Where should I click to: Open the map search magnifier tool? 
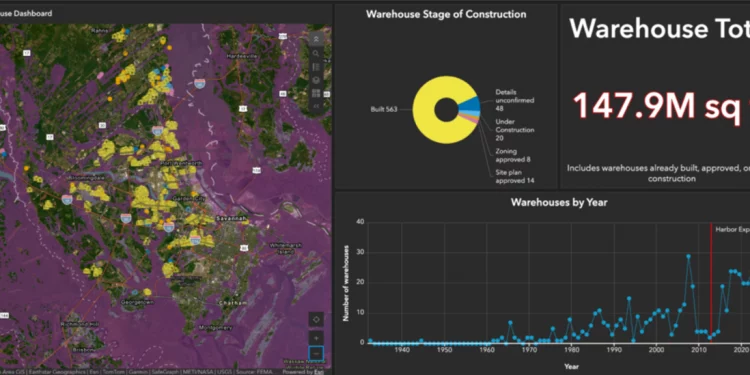click(316, 53)
